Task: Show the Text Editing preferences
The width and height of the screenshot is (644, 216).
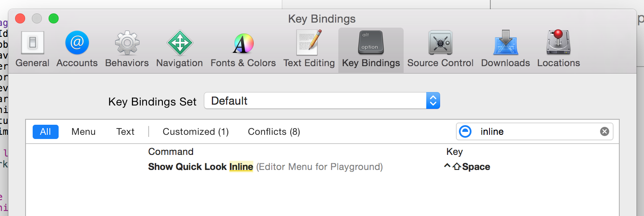Action: 309,49
